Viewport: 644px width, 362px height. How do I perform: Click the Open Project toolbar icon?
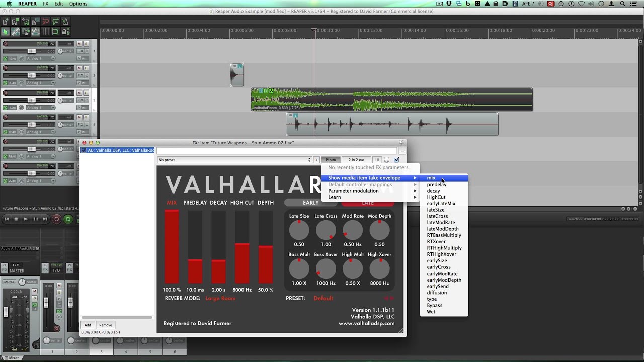[x=16, y=22]
